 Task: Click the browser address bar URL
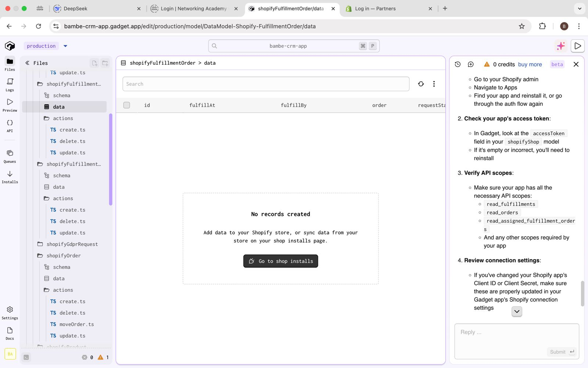point(190,26)
